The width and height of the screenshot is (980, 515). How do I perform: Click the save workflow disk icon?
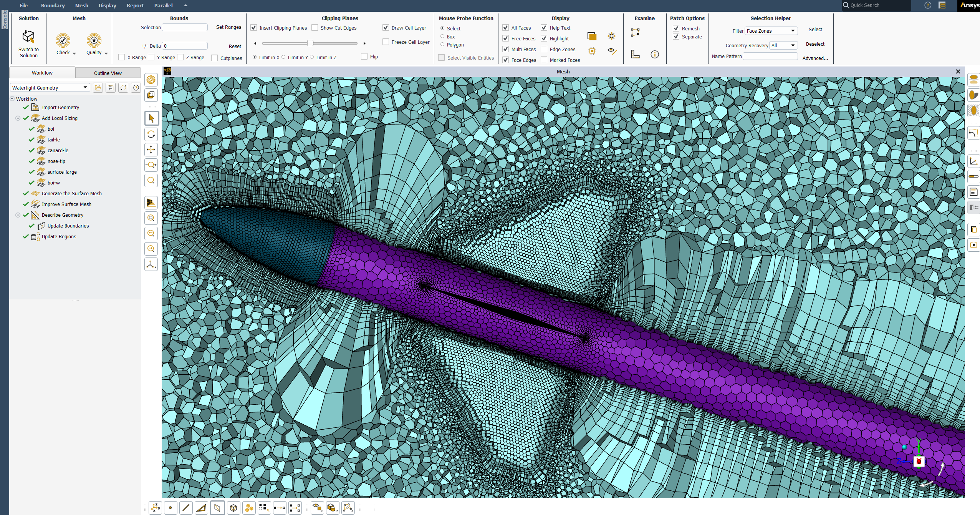point(111,88)
